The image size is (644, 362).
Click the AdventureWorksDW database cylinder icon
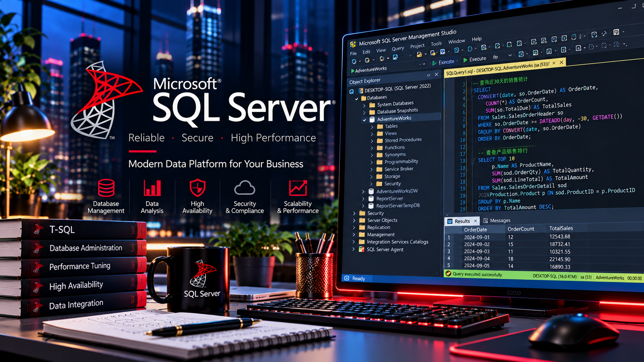[x=371, y=191]
